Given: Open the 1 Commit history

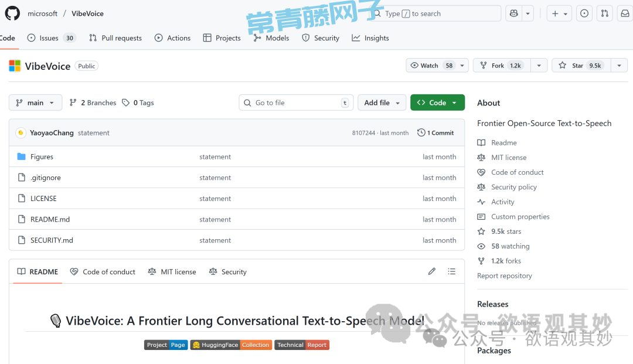Looking at the screenshot, I should [x=435, y=133].
